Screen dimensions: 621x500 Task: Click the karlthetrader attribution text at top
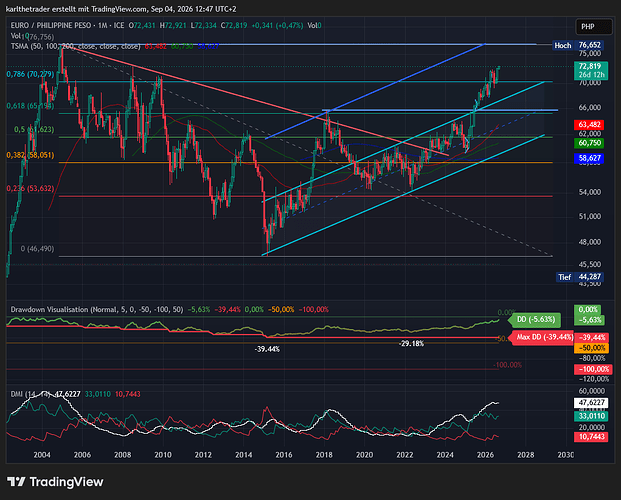click(x=121, y=9)
